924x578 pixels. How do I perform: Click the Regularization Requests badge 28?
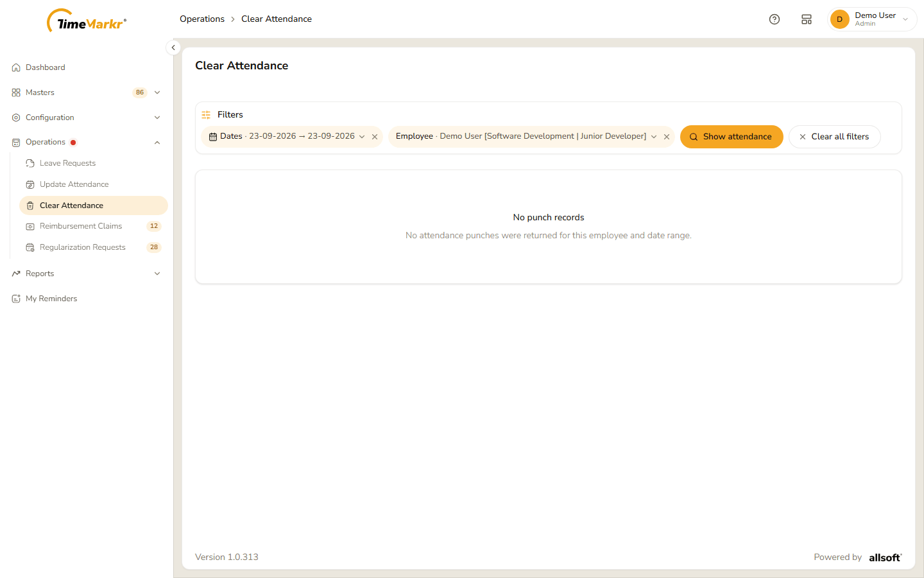point(154,247)
